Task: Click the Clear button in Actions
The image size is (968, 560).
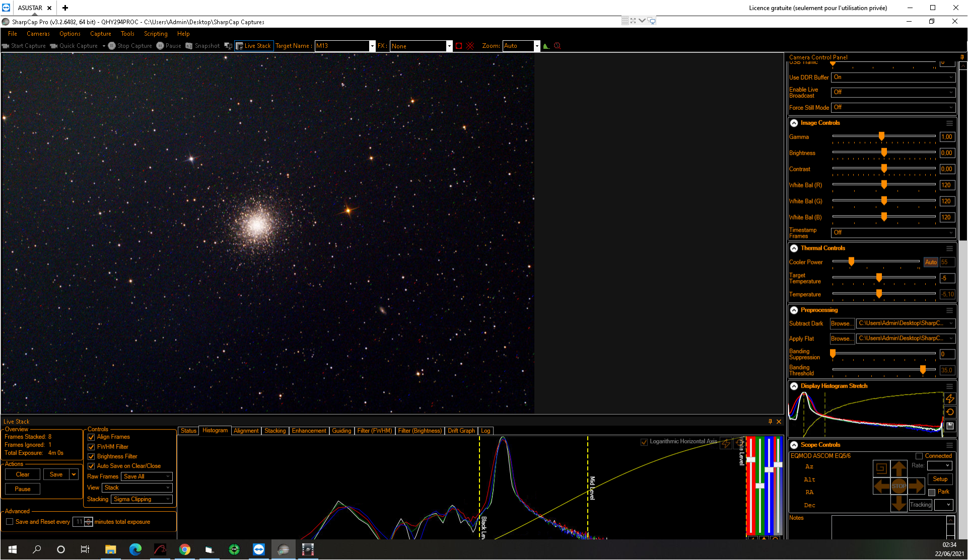Action: pyautogui.click(x=23, y=474)
